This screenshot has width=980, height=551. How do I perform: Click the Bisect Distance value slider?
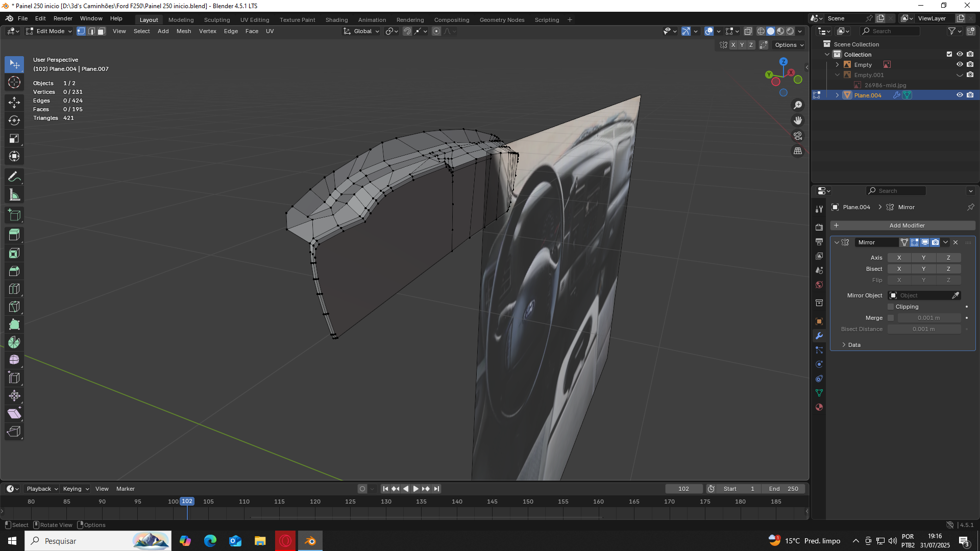[923, 329]
